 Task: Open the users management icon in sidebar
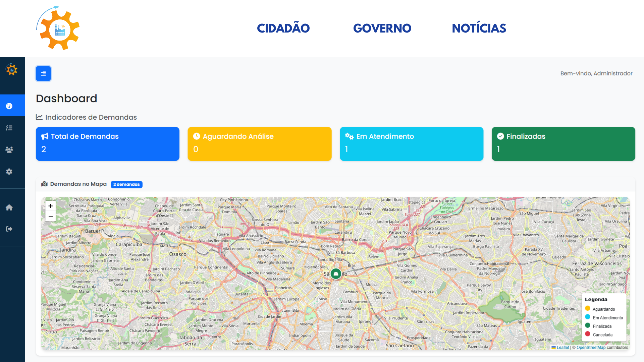9,150
